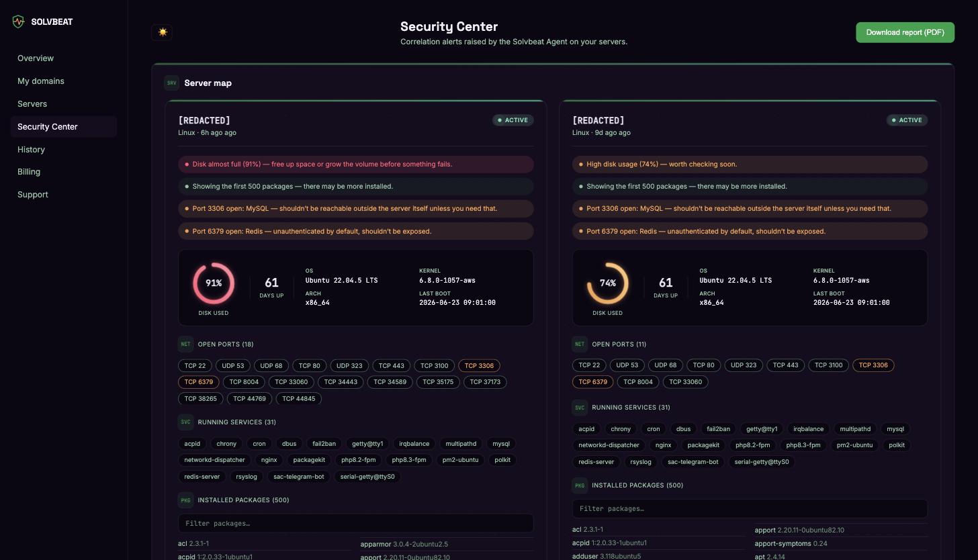Click the fail2ban service chip in first server
The width and height of the screenshot is (978, 560).
[324, 444]
